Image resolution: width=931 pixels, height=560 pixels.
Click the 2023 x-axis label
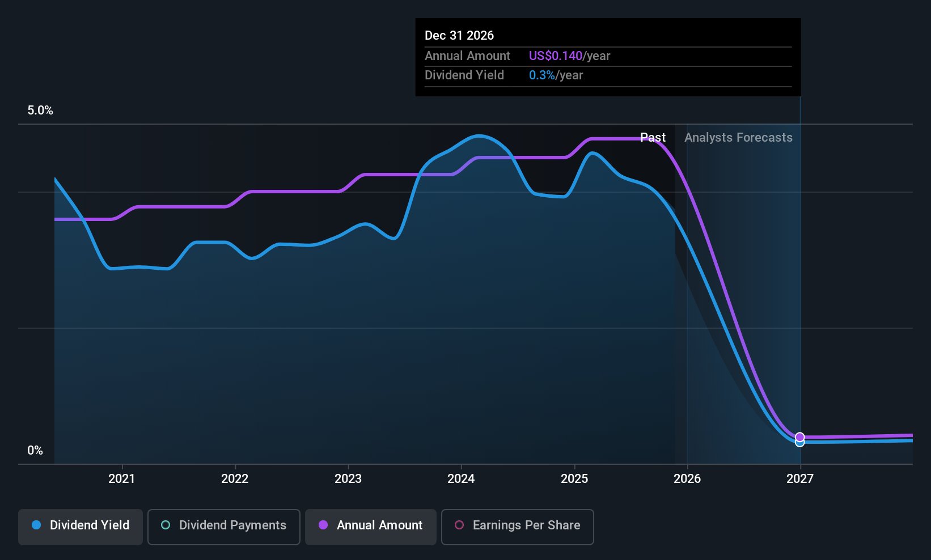348,478
